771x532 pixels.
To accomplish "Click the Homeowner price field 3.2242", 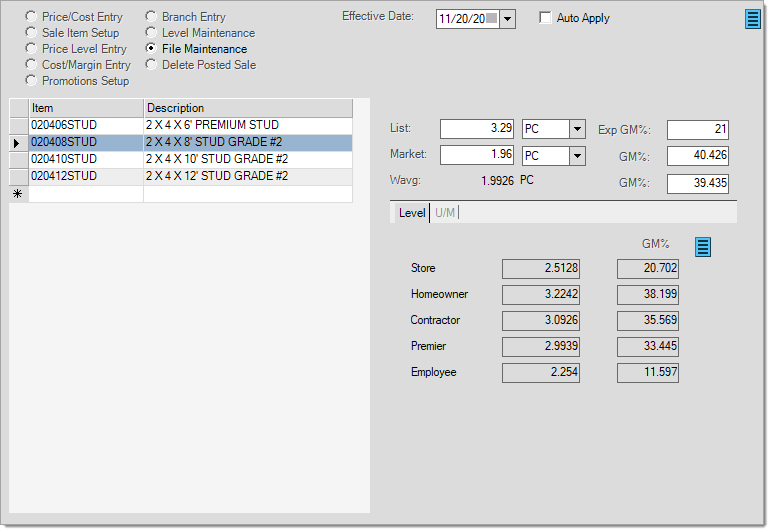I will click(x=541, y=295).
